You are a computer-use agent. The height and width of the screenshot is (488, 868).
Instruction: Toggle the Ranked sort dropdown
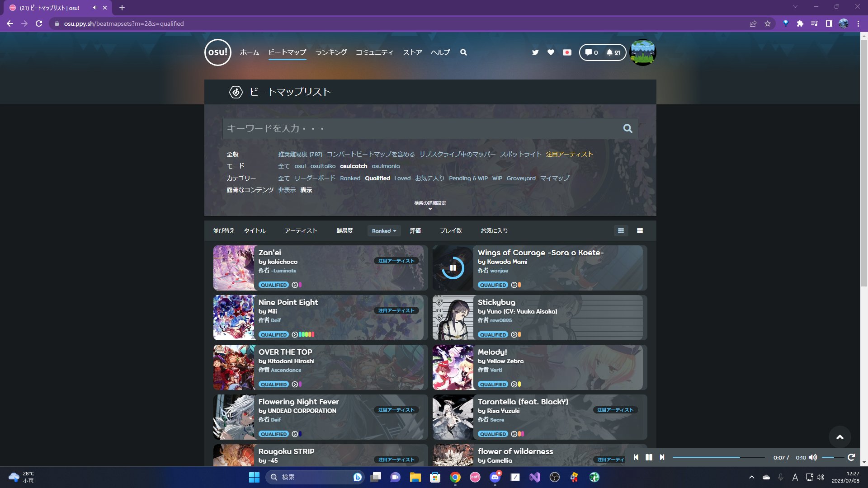[384, 231]
